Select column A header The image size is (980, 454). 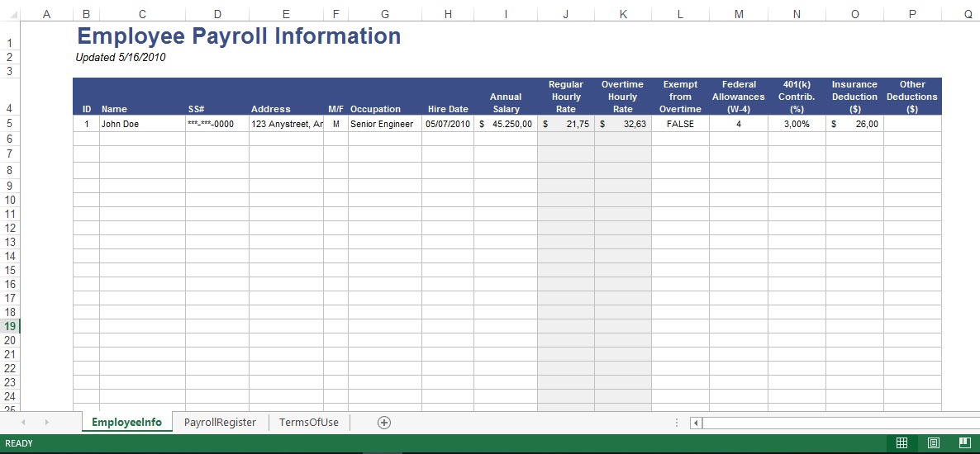[46, 14]
